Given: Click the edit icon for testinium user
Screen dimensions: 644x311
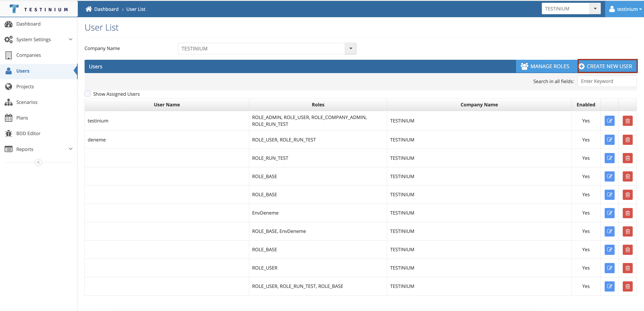Looking at the screenshot, I should (x=609, y=121).
